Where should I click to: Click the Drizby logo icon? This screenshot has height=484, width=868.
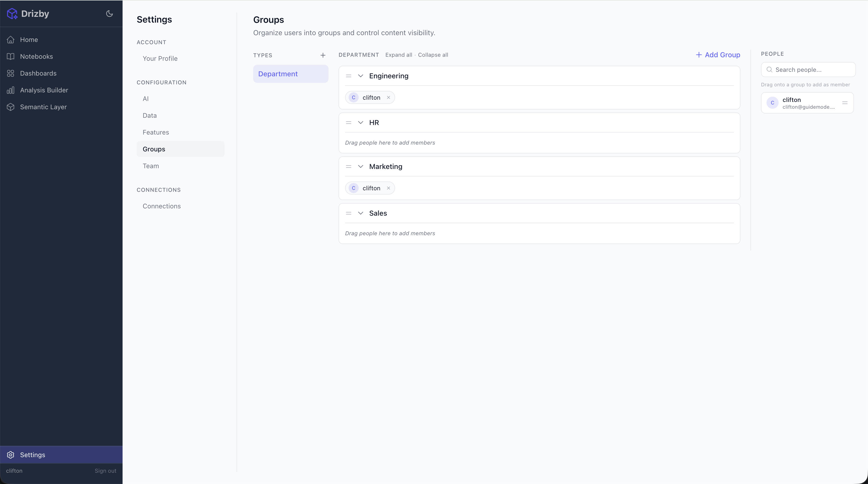pos(12,14)
